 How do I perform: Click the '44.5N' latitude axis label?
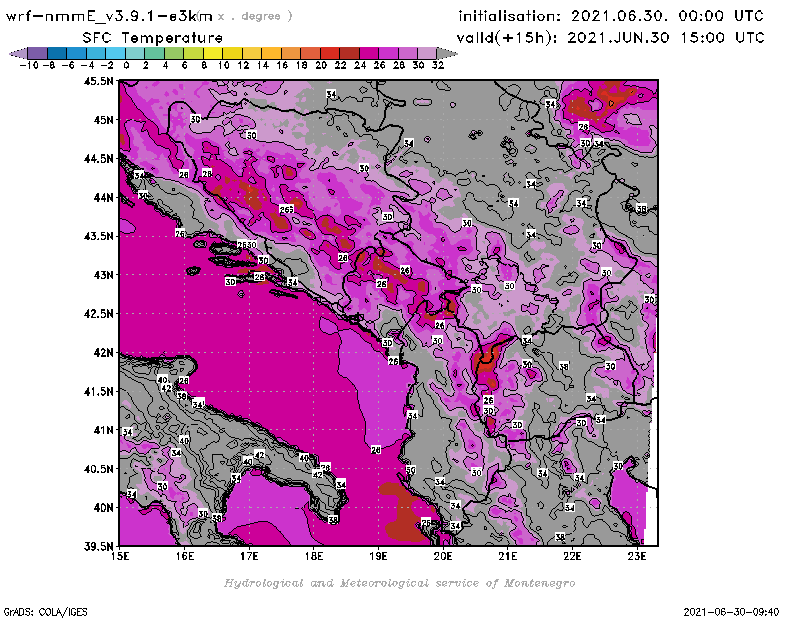point(98,159)
